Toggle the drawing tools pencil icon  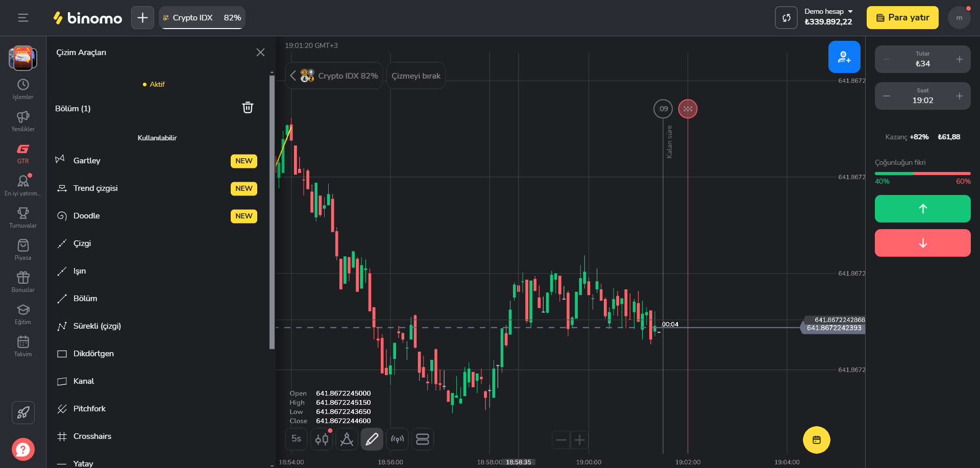(x=372, y=439)
